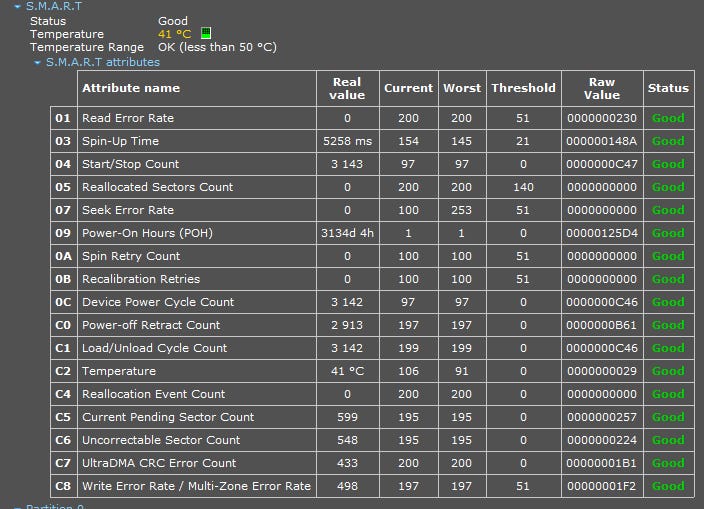Click raw value 0000000257

tap(602, 417)
